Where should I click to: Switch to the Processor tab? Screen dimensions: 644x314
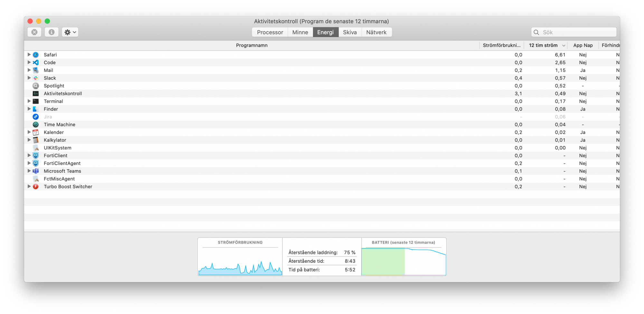[x=270, y=32]
